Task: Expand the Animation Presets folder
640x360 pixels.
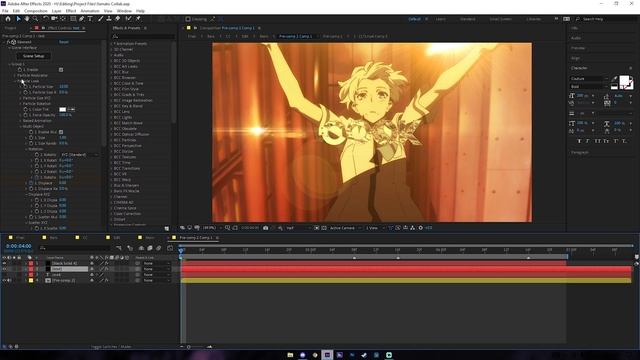Action: click(111, 44)
